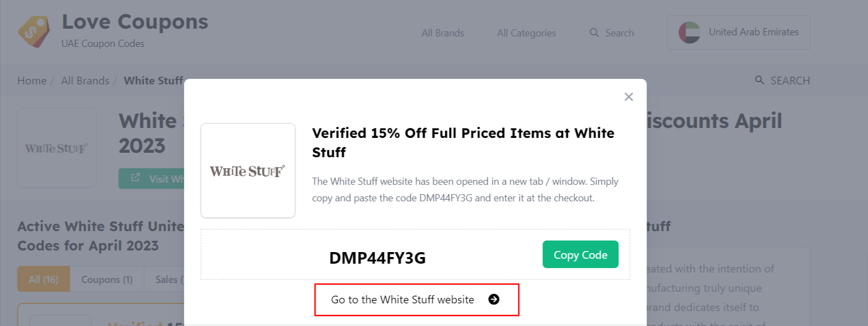Viewport: 868px width, 326px height.
Task: Select the coupon code DMP44FY3G text
Action: click(377, 257)
